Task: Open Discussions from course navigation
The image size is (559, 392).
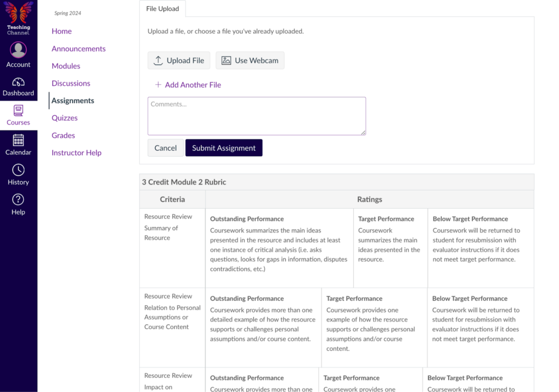Action: 71,84
